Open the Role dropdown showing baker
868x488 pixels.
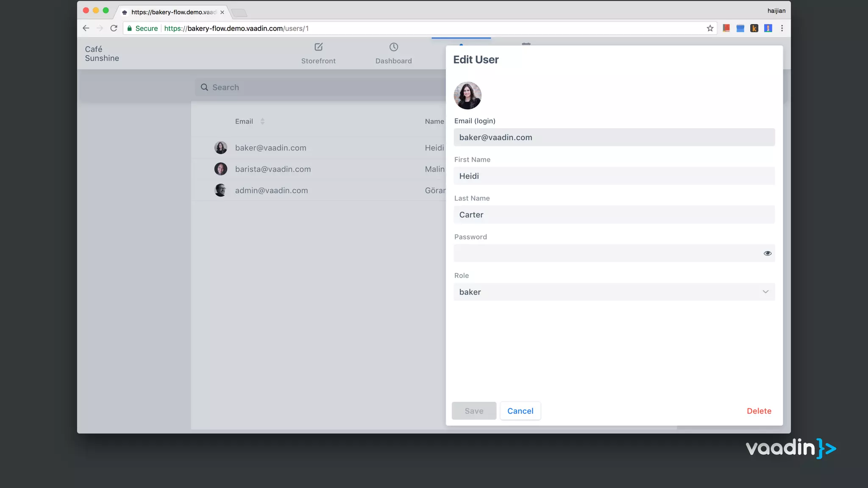614,292
